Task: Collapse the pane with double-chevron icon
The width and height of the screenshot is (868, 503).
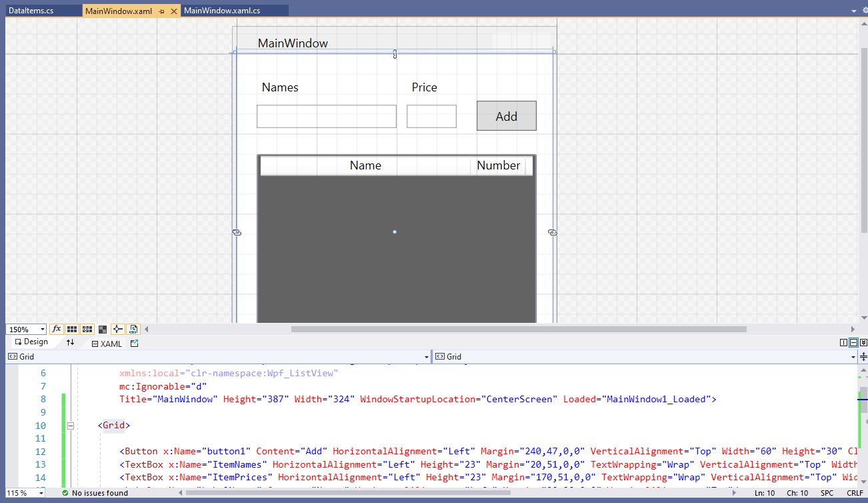Action: click(863, 343)
